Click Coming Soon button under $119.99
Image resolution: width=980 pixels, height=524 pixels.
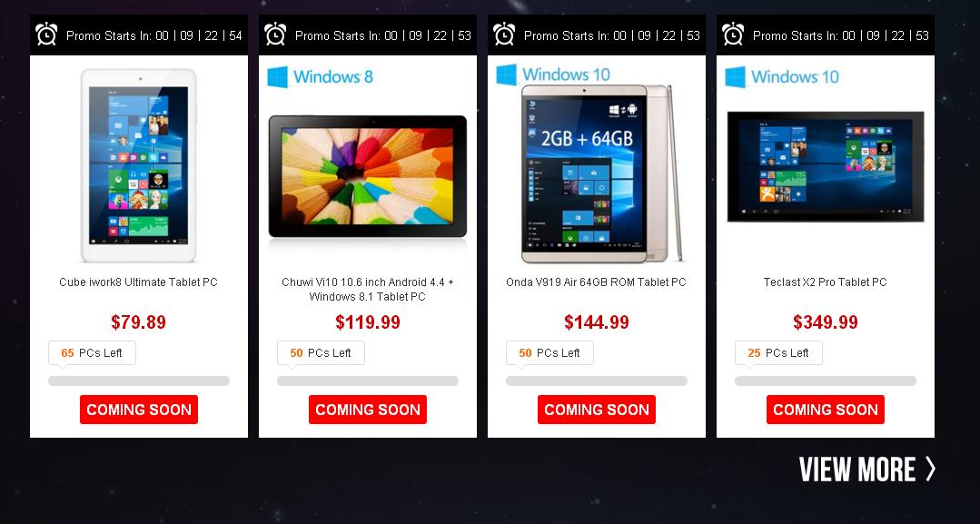point(368,410)
